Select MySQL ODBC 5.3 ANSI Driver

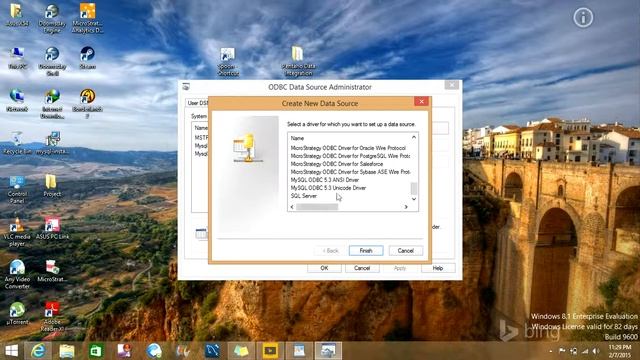point(325,180)
